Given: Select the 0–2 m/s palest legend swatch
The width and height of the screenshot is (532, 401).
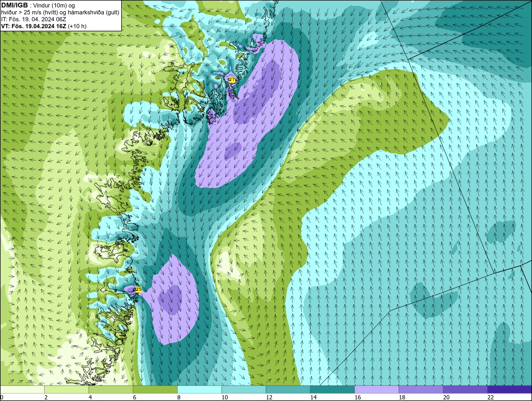Looking at the screenshot, I should pyautogui.click(x=22, y=389).
